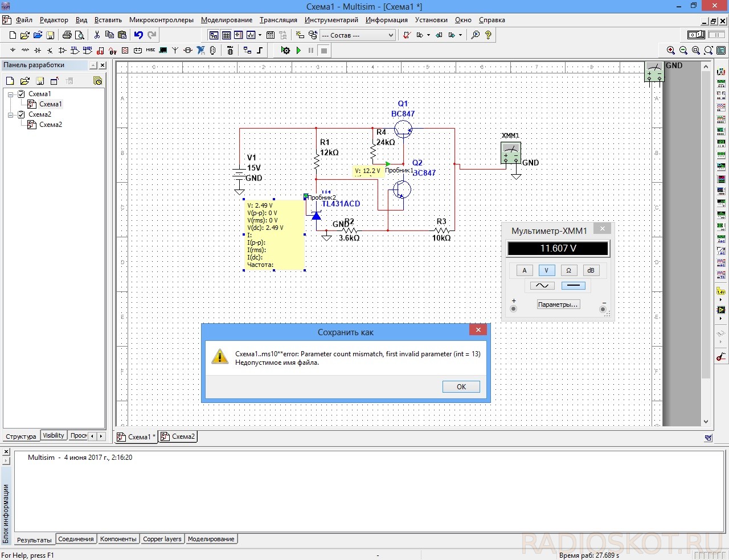This screenshot has width=729, height=560.
Task: Place a Basic resistor component icon
Action: tap(25, 51)
